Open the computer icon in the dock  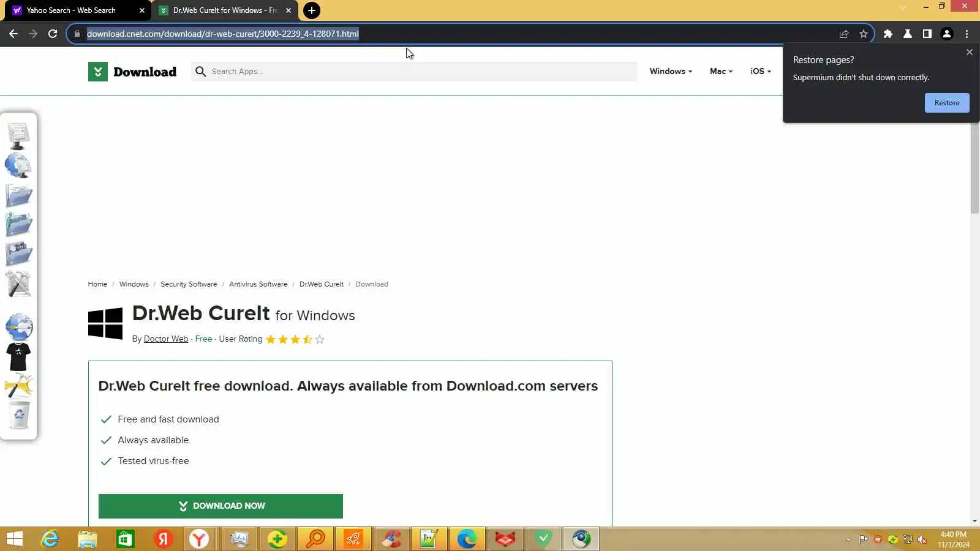(18, 136)
